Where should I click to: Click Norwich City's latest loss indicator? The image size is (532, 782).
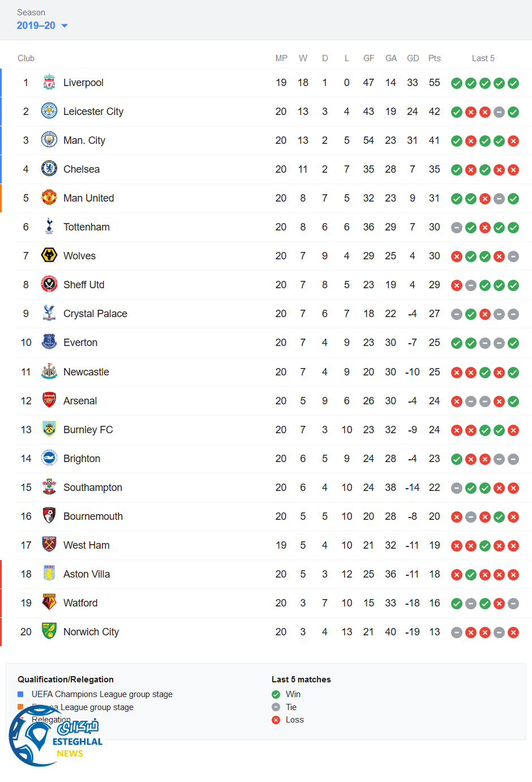(x=513, y=633)
